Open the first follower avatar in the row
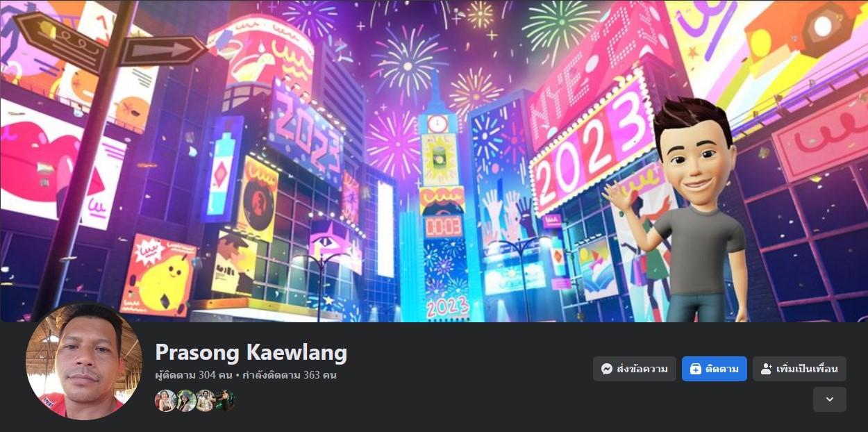 point(165,401)
